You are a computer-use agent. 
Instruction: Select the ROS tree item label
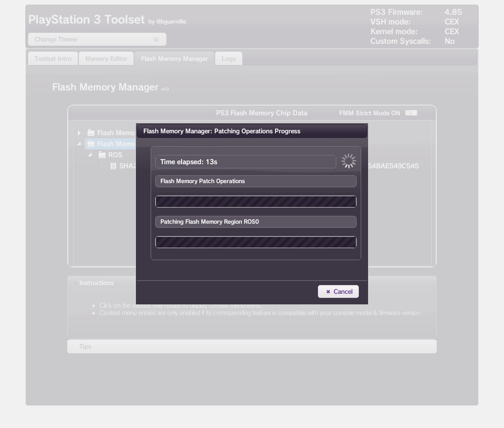(115, 155)
